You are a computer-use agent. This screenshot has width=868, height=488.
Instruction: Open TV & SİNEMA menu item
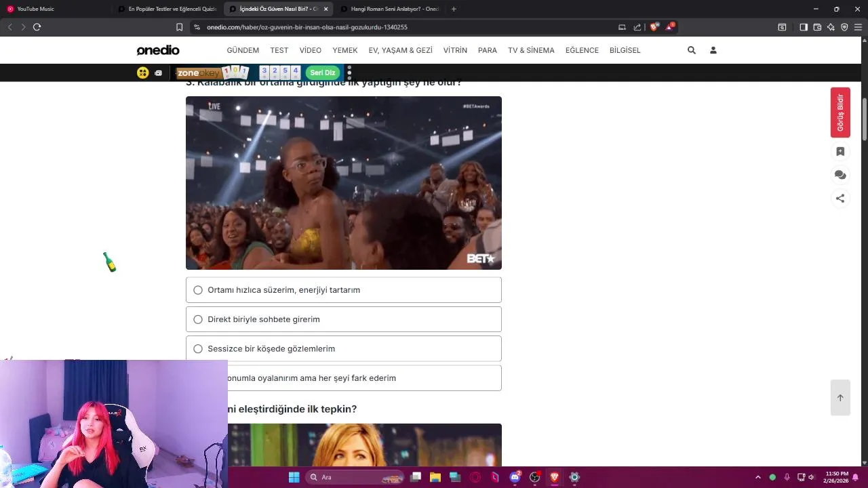pos(531,50)
